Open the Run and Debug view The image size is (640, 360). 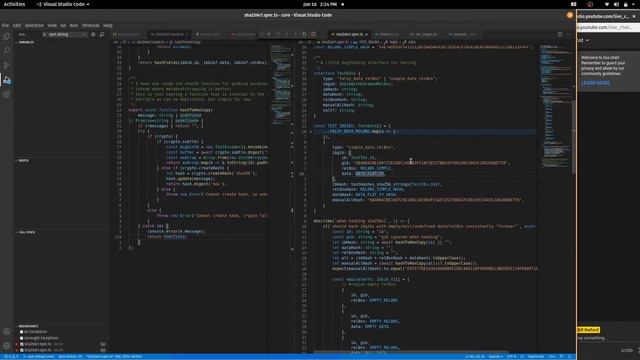7,80
